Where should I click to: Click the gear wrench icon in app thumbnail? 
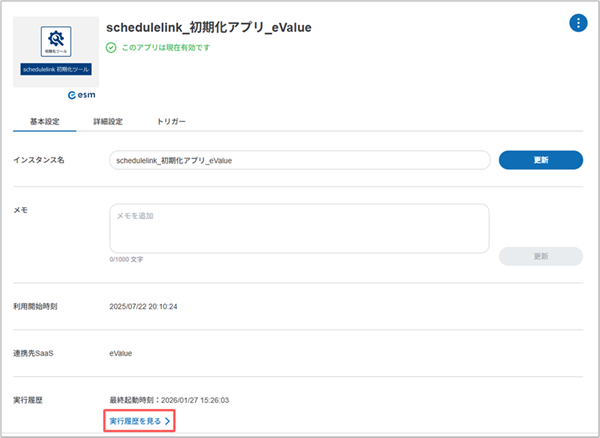point(56,40)
